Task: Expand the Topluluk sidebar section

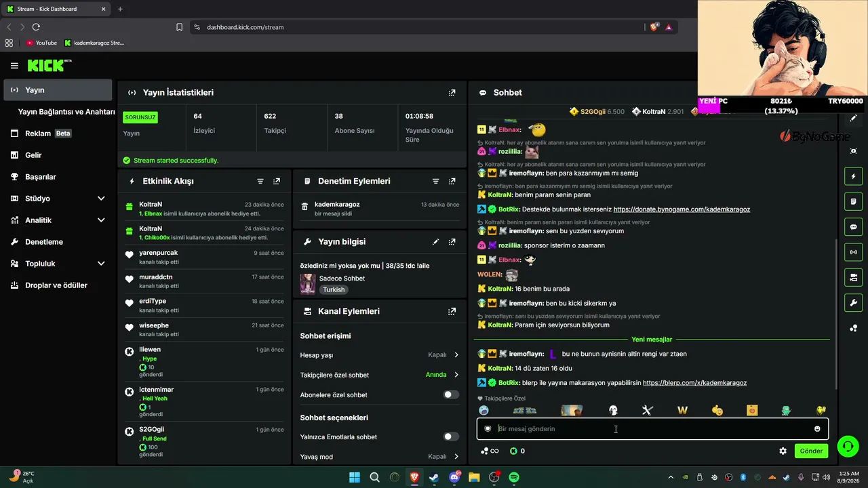Action: point(101,264)
